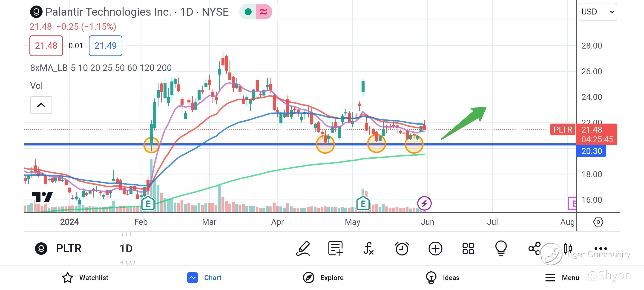Click the May earnings E marker

coord(363,203)
